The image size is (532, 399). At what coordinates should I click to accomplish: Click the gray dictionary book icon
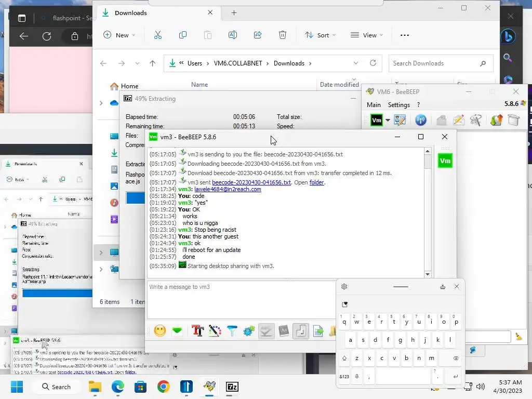coord(284,330)
